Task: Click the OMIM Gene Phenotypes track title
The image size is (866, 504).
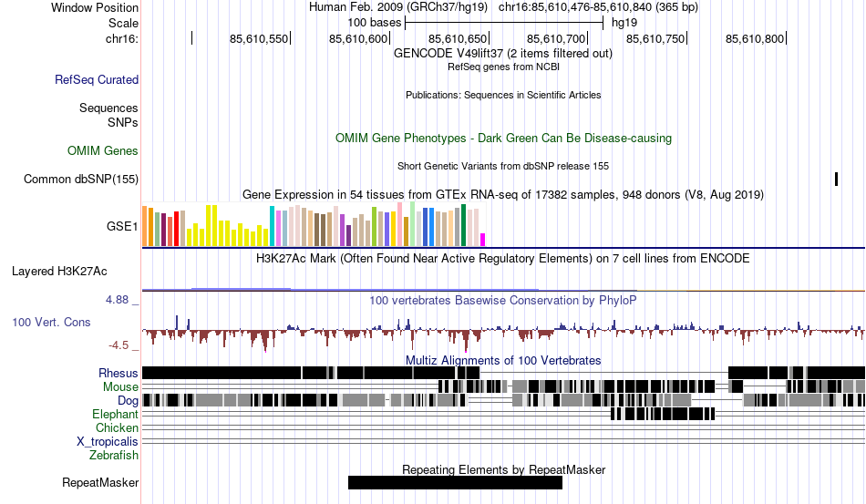Action: 503,138
